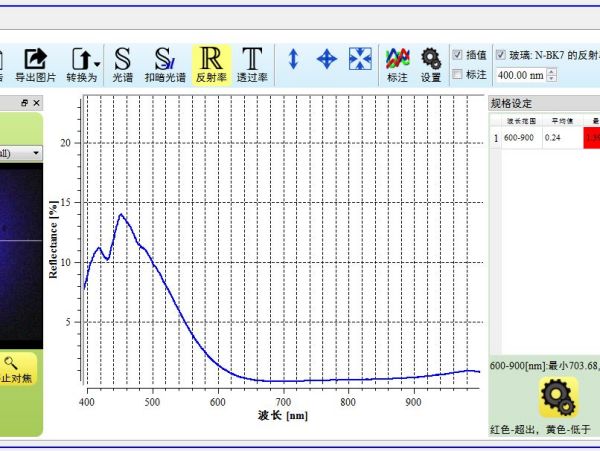Select the 光谱 spectrum mode
The height and width of the screenshot is (451, 600).
click(122, 64)
